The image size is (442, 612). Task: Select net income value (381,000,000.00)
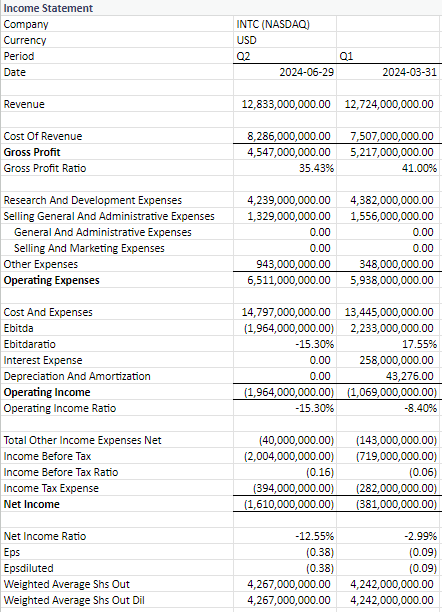tap(396, 504)
